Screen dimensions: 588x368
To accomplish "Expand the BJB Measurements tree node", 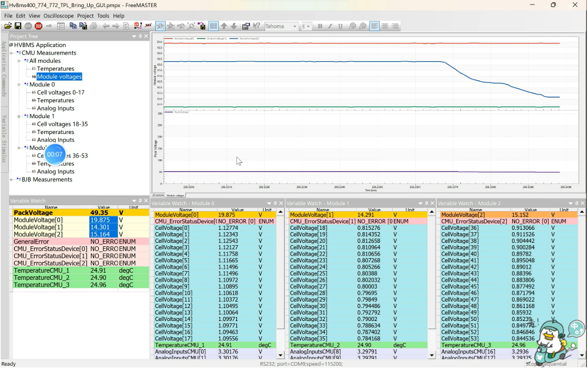I will pos(12,179).
